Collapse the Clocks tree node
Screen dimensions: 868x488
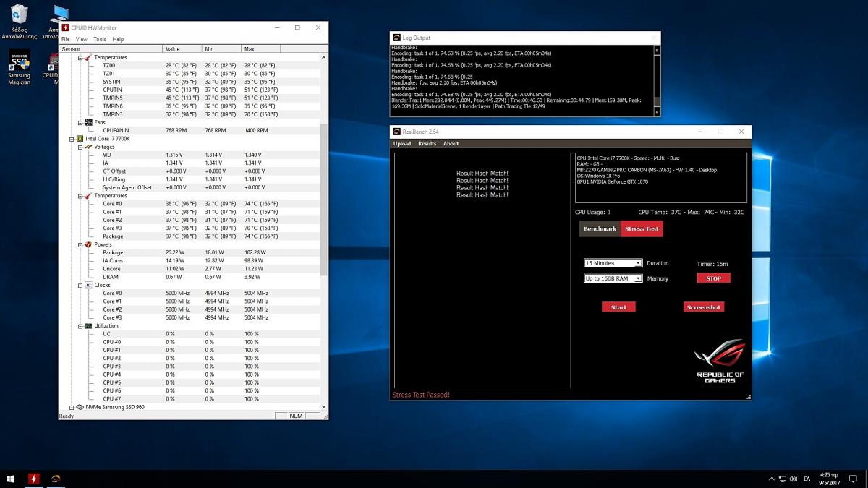(80, 285)
